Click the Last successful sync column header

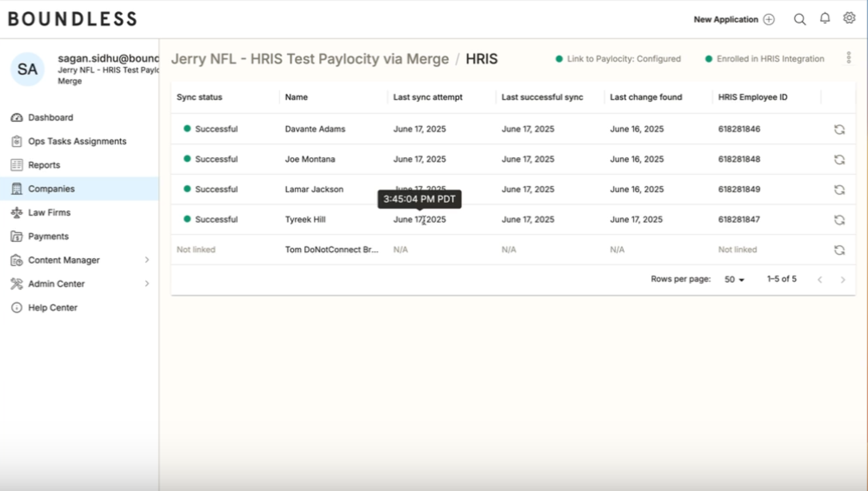(542, 97)
